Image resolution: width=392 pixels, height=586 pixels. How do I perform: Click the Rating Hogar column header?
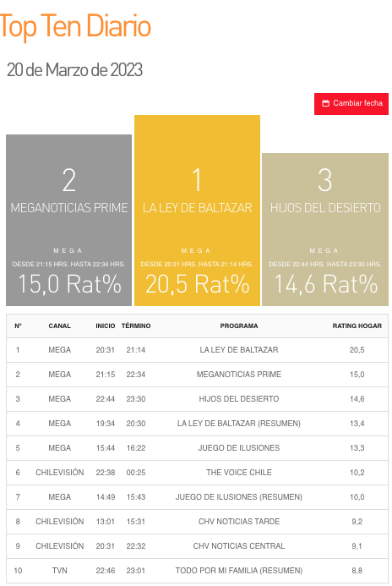point(357,326)
